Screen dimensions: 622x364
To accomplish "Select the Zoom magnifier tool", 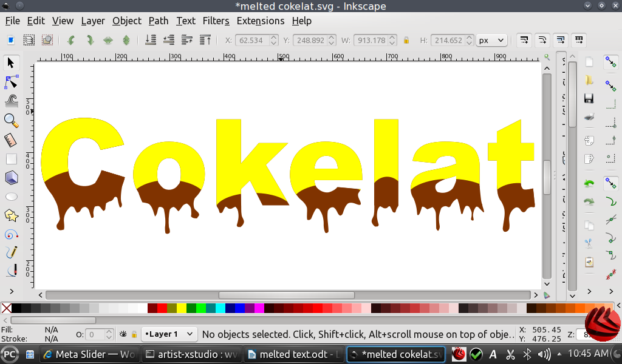I will [x=11, y=120].
